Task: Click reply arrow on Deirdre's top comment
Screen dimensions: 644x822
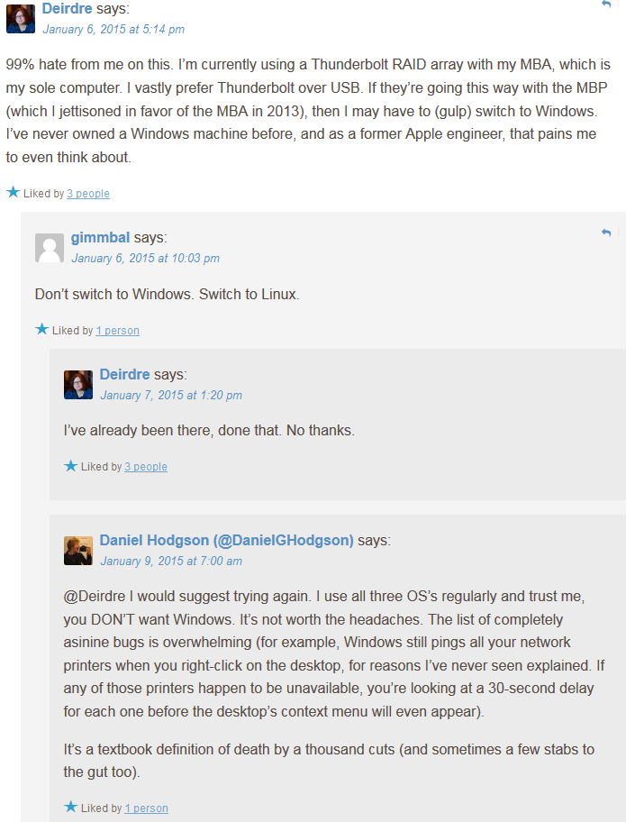Action: (606, 4)
